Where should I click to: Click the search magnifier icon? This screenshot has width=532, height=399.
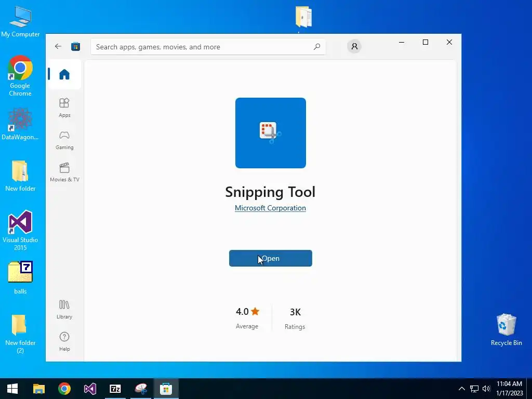coord(317,47)
